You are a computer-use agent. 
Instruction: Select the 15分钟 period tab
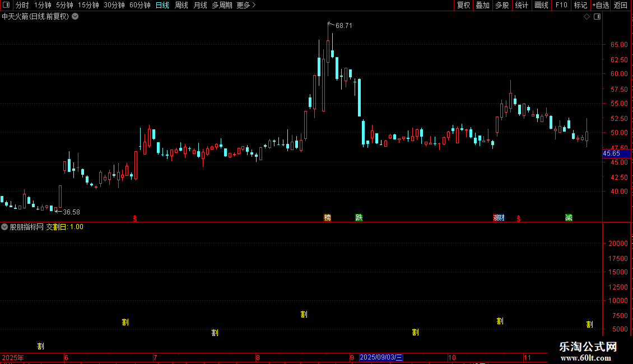pyautogui.click(x=89, y=5)
